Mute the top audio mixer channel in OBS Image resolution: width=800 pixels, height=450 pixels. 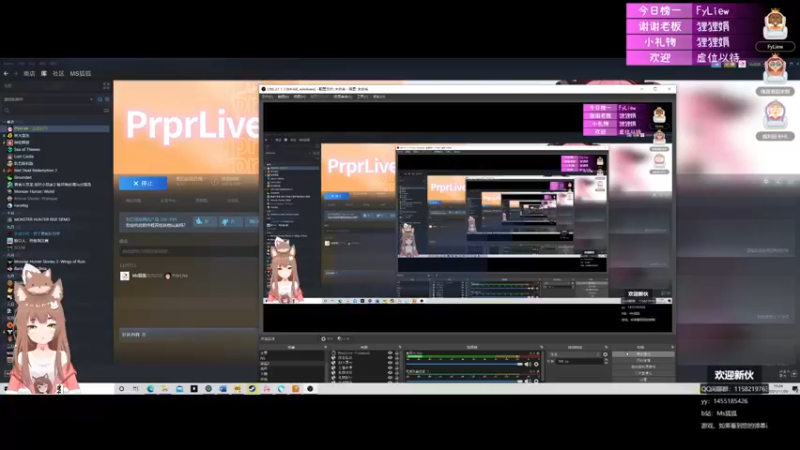528,364
